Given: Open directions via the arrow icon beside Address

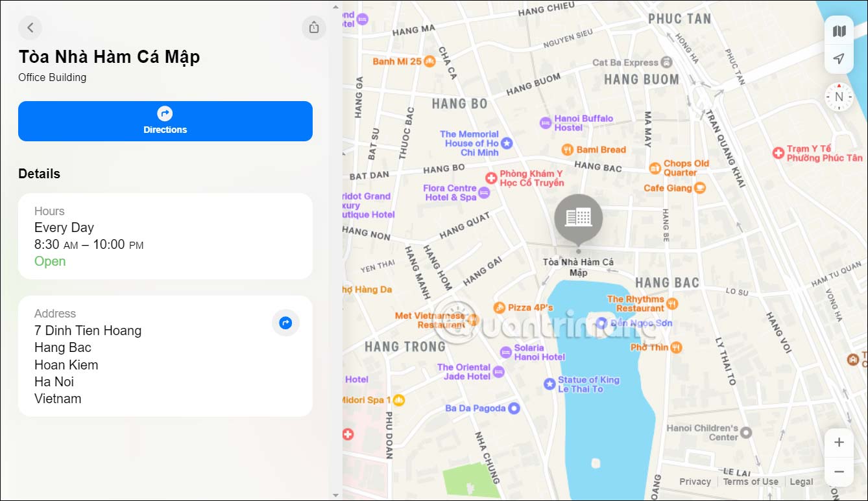Looking at the screenshot, I should click(x=285, y=322).
